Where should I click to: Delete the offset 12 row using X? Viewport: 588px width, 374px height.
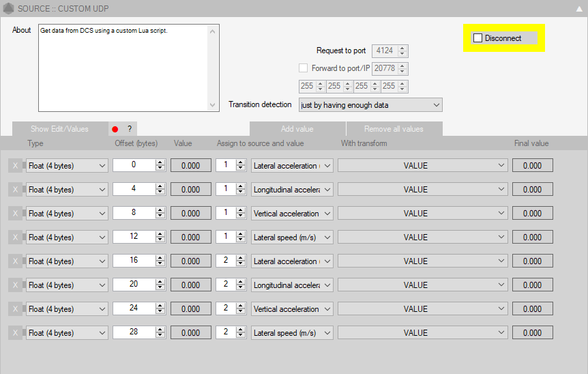pyautogui.click(x=15, y=238)
